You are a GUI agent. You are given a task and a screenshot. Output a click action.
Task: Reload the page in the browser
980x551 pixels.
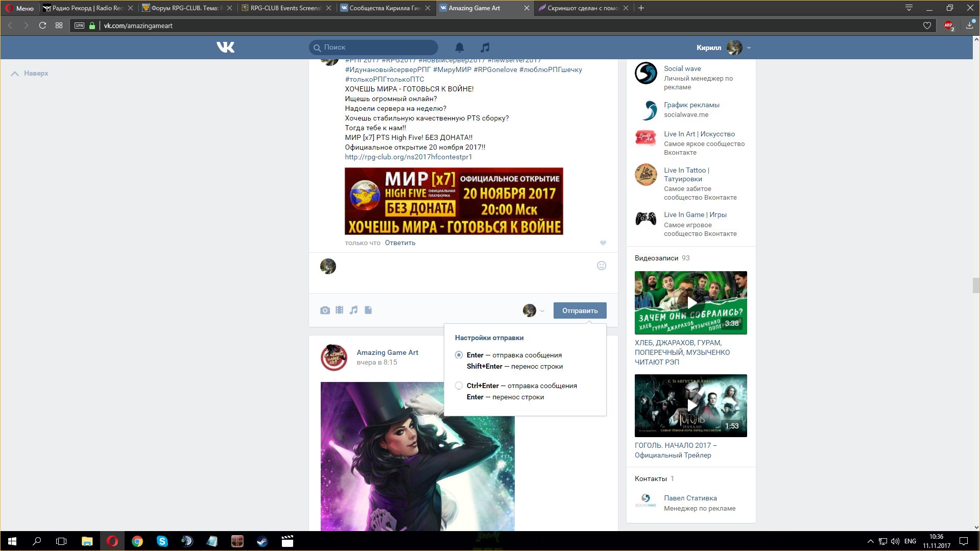click(43, 26)
